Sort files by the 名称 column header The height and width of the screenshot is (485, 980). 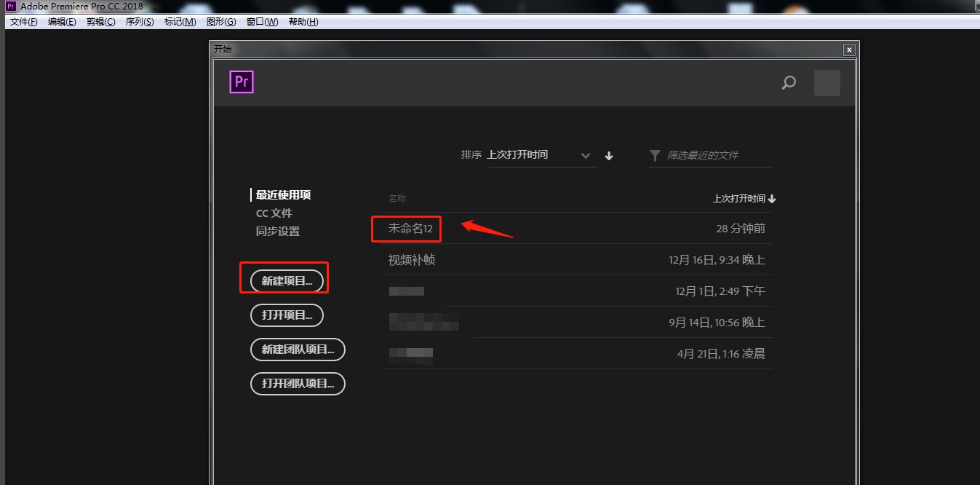click(x=398, y=198)
